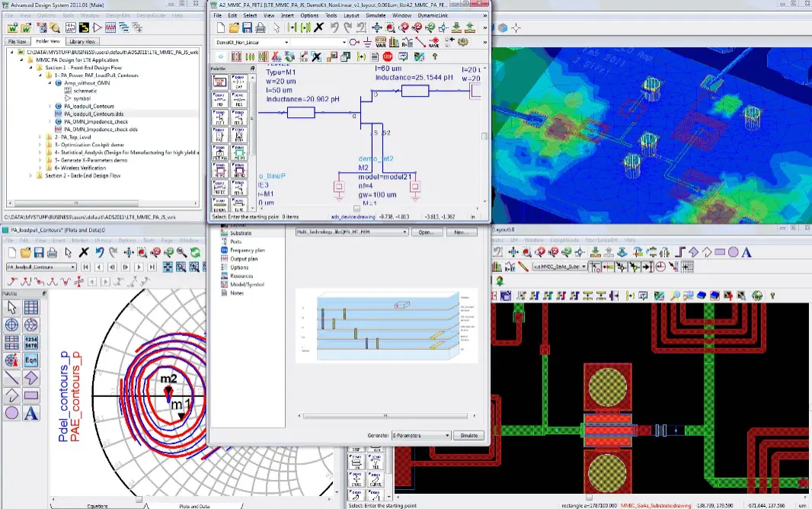Select the circle shape tool in data display palette

click(x=12, y=413)
